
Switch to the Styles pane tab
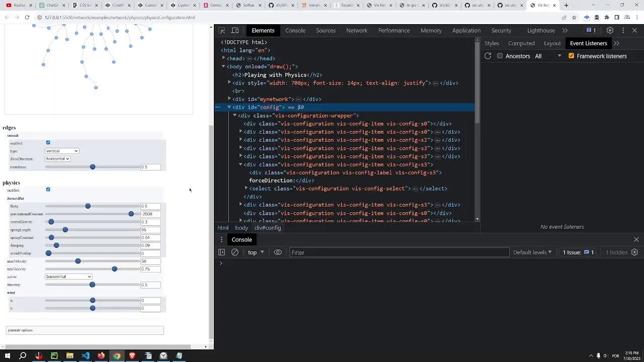(x=492, y=43)
